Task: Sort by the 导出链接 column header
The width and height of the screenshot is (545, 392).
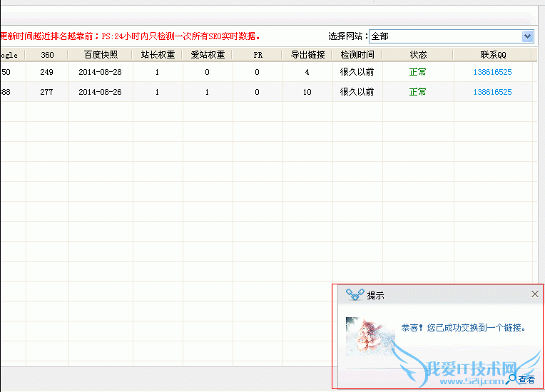Action: tap(307, 55)
